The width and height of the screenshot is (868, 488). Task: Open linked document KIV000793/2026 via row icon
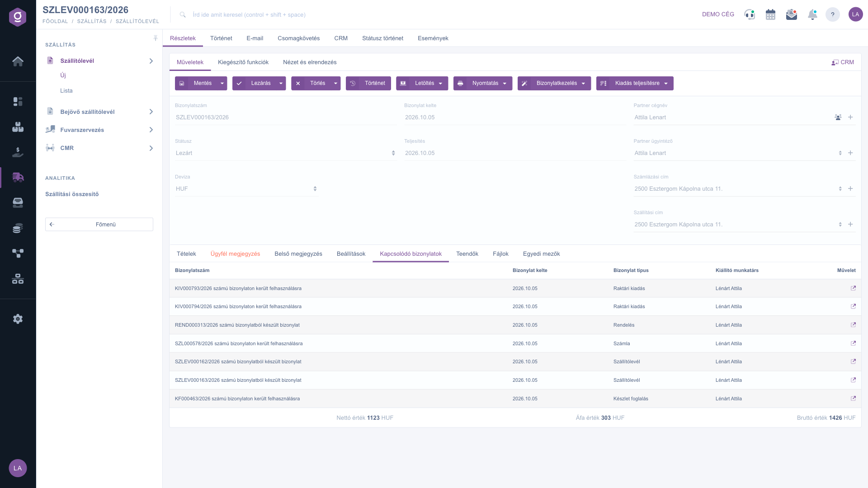[853, 288]
